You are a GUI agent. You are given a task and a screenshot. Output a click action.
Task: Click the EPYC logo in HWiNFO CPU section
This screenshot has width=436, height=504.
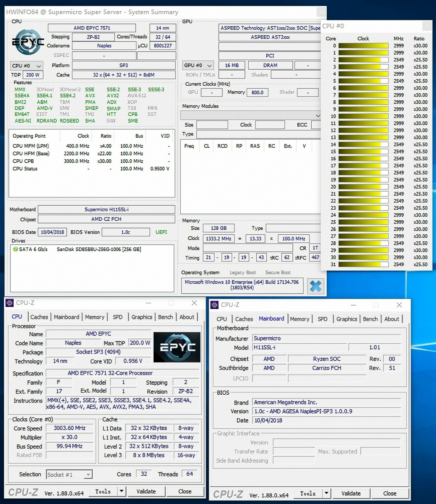point(28,42)
